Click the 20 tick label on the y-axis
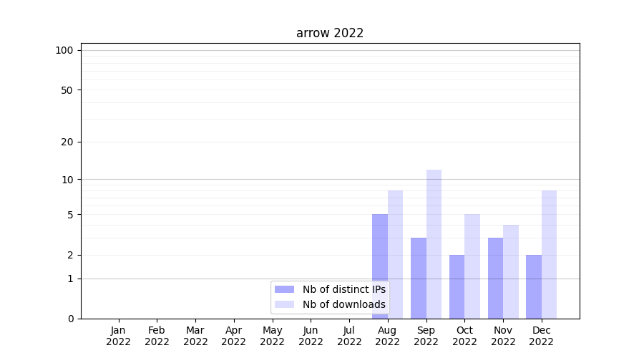Image resolution: width=644 pixels, height=358 pixels. [67, 142]
